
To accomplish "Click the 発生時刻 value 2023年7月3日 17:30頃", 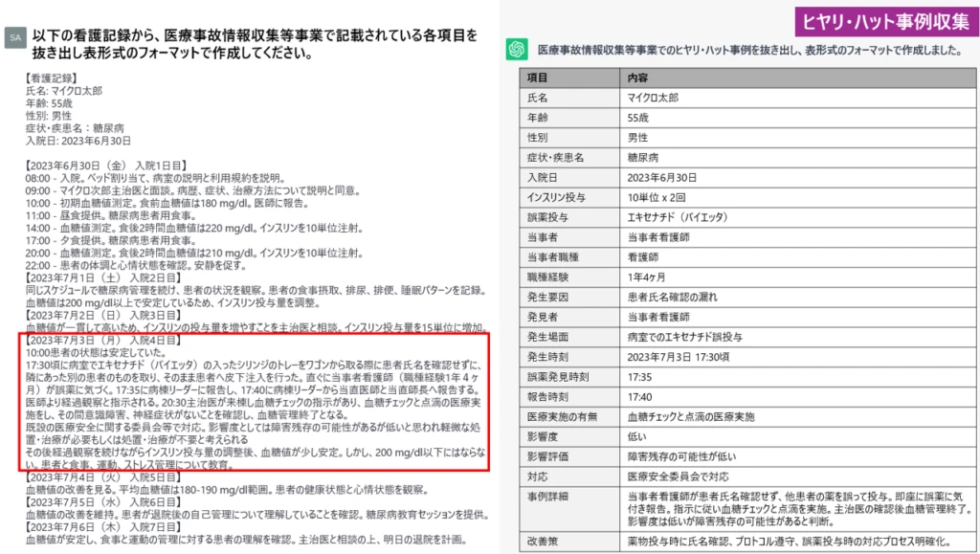I will tap(680, 357).
